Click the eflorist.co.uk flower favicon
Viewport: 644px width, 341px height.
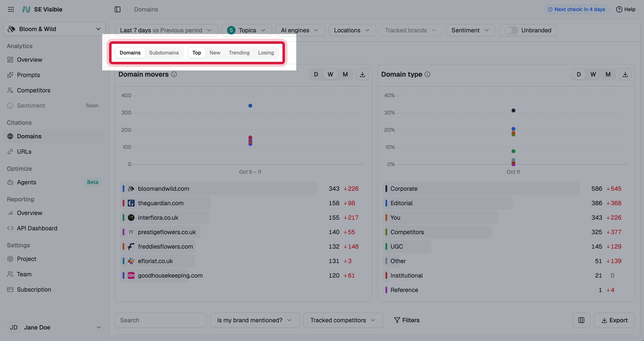pos(131,261)
